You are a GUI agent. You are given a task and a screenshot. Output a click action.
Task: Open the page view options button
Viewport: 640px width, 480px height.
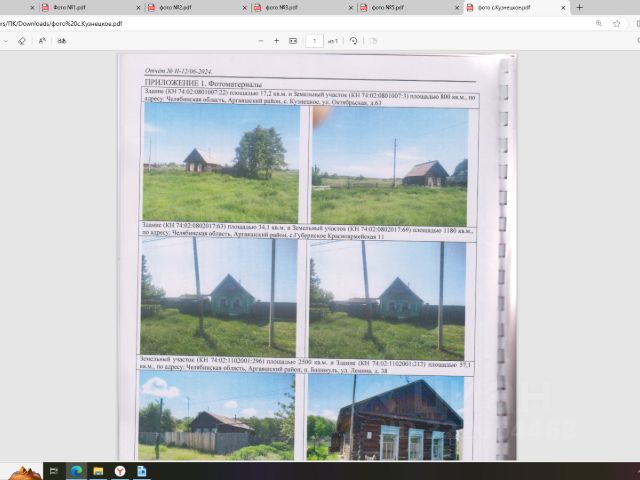[373, 41]
